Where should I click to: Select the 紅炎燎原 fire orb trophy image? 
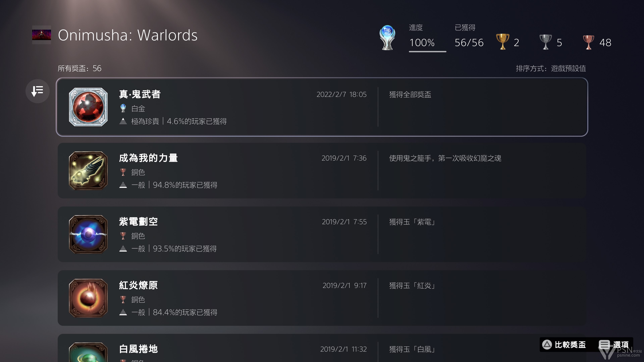[x=88, y=298]
